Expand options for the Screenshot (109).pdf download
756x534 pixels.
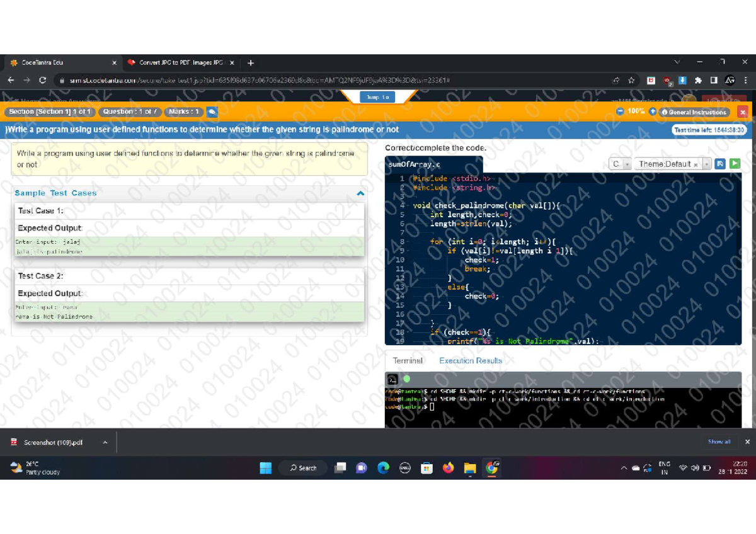[x=105, y=442]
